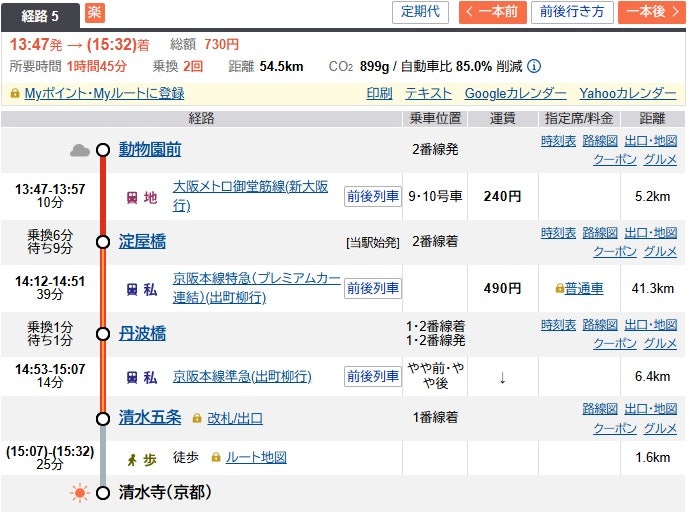Show 前後列車 for 大阪メトロ御堂筋線
The width and height of the screenshot is (692, 512).
coord(372,196)
